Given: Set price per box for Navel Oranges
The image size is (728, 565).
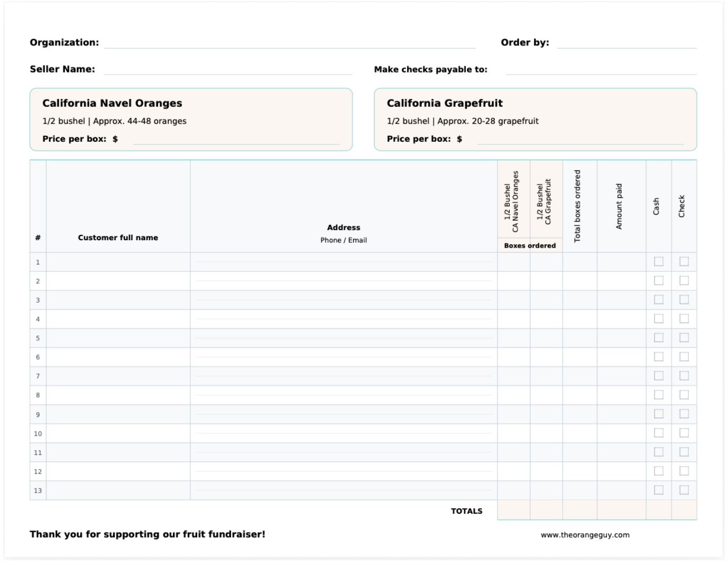Looking at the screenshot, I should click(236, 139).
